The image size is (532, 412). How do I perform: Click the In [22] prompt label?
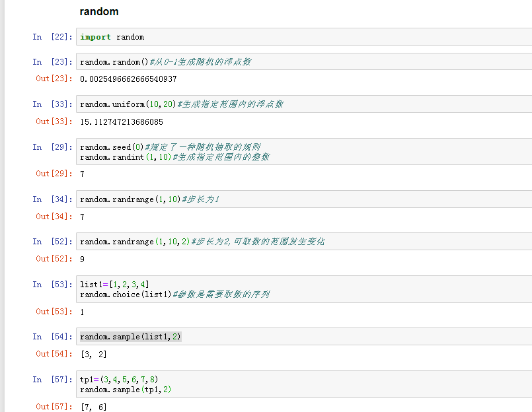[x=53, y=37]
